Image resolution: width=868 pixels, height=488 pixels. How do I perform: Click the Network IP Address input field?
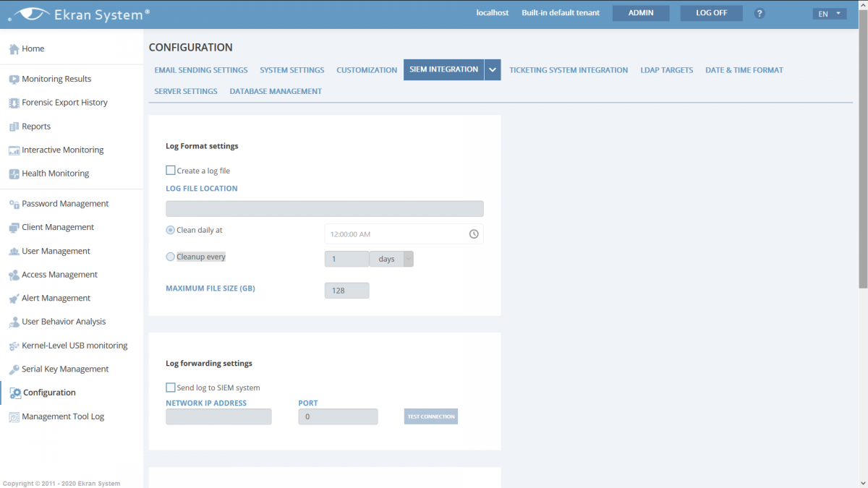(218, 416)
